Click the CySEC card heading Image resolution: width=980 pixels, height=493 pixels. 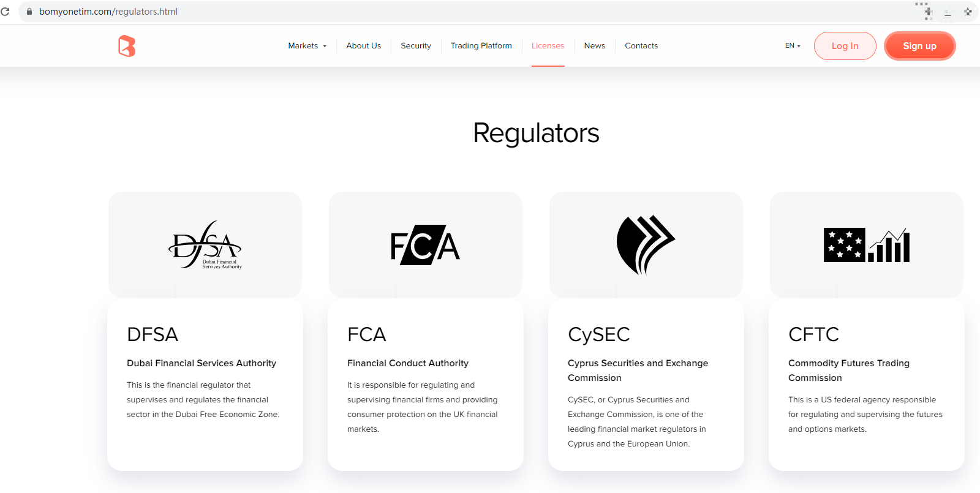click(x=598, y=334)
